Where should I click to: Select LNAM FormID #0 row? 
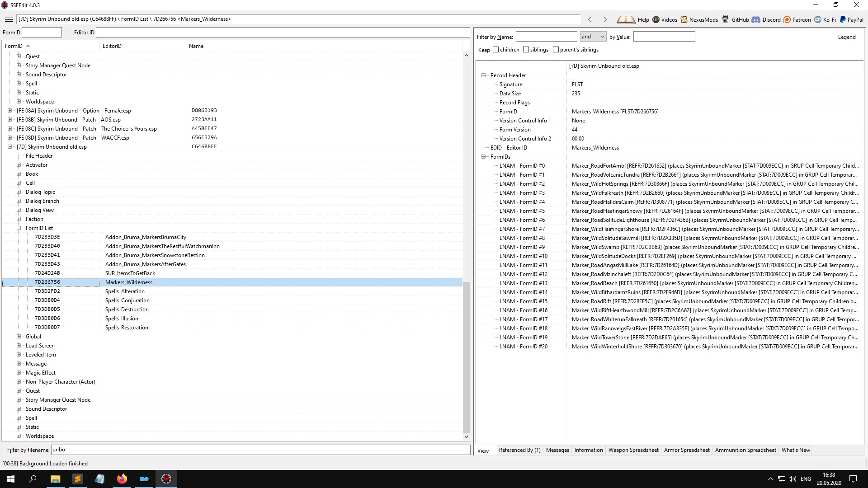click(670, 166)
